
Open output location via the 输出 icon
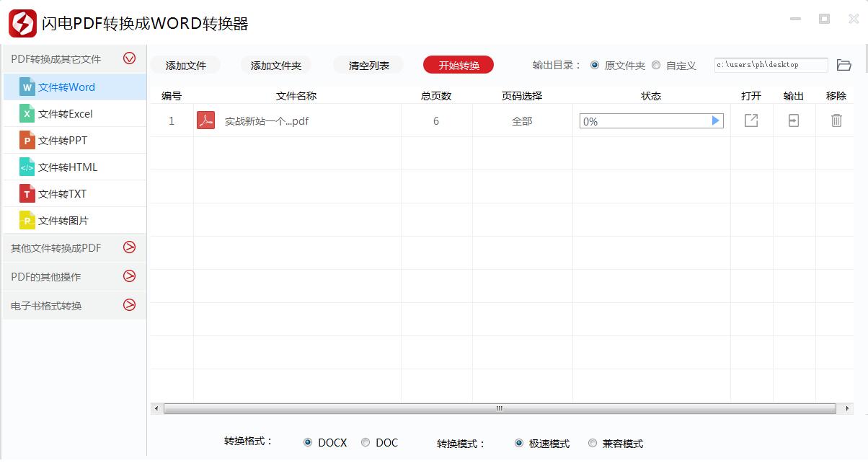[x=793, y=120]
